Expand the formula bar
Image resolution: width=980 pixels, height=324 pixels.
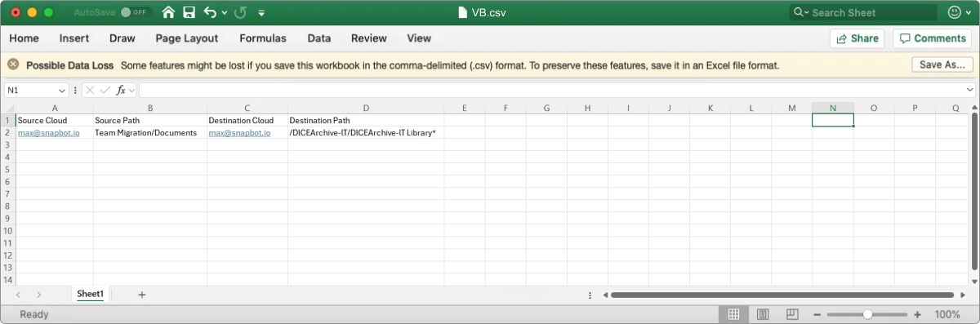pos(970,90)
